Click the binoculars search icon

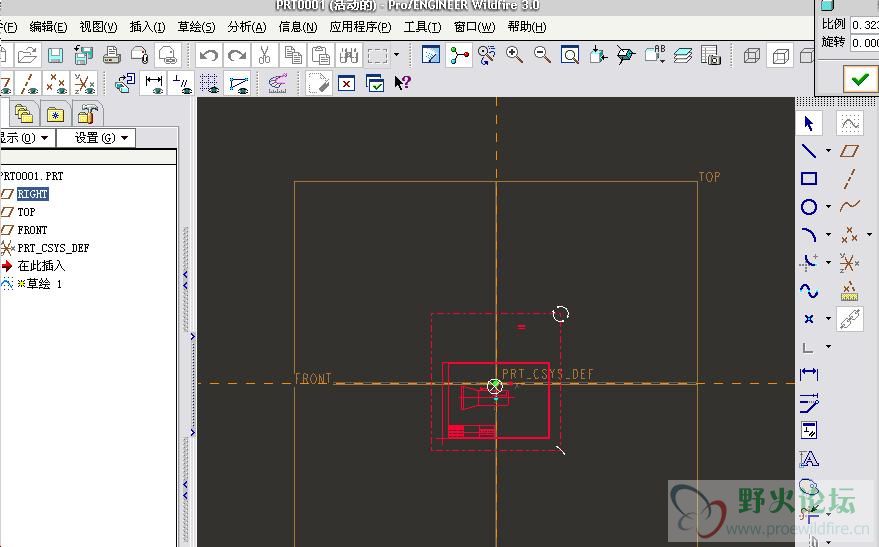(349, 55)
